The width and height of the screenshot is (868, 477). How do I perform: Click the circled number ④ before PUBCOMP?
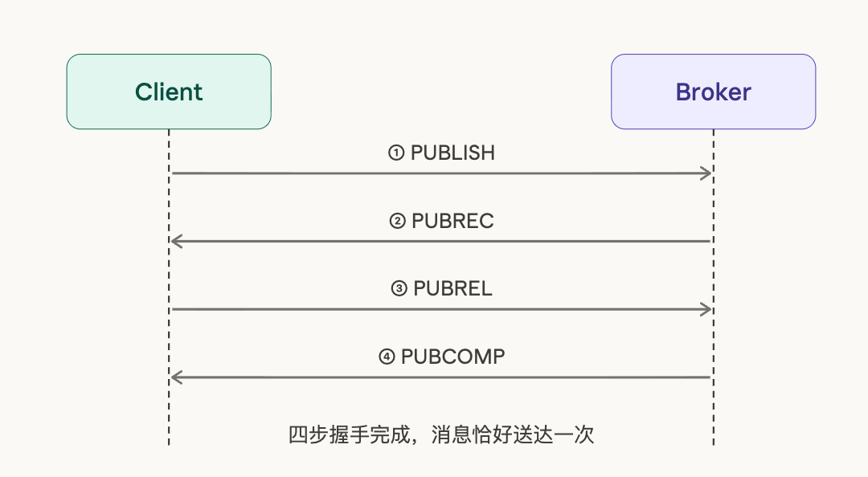(x=387, y=357)
